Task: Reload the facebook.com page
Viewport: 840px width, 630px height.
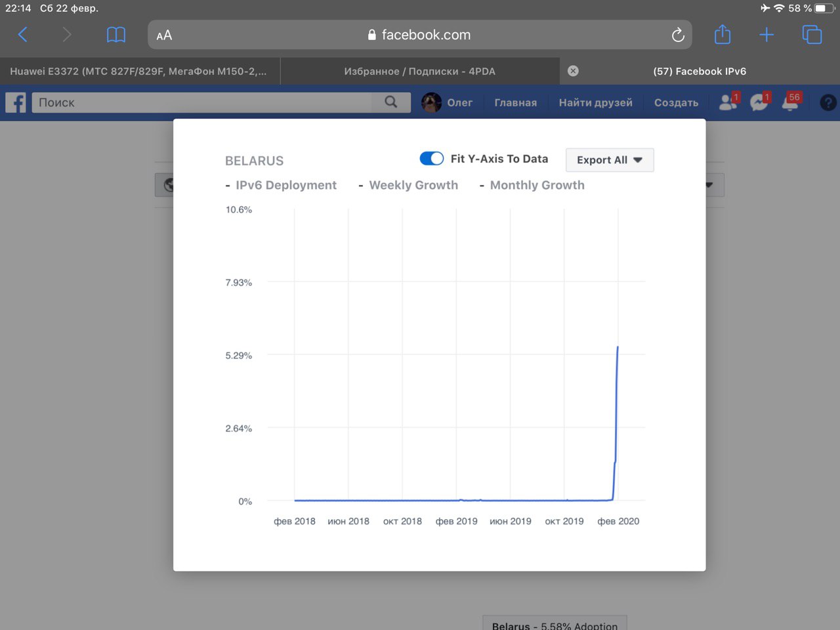Action: 678,35
